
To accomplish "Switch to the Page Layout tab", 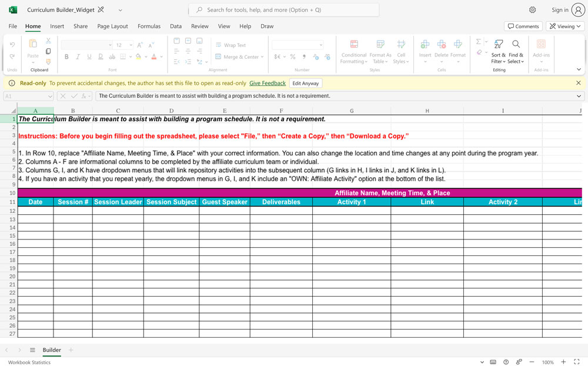I will click(x=112, y=26).
